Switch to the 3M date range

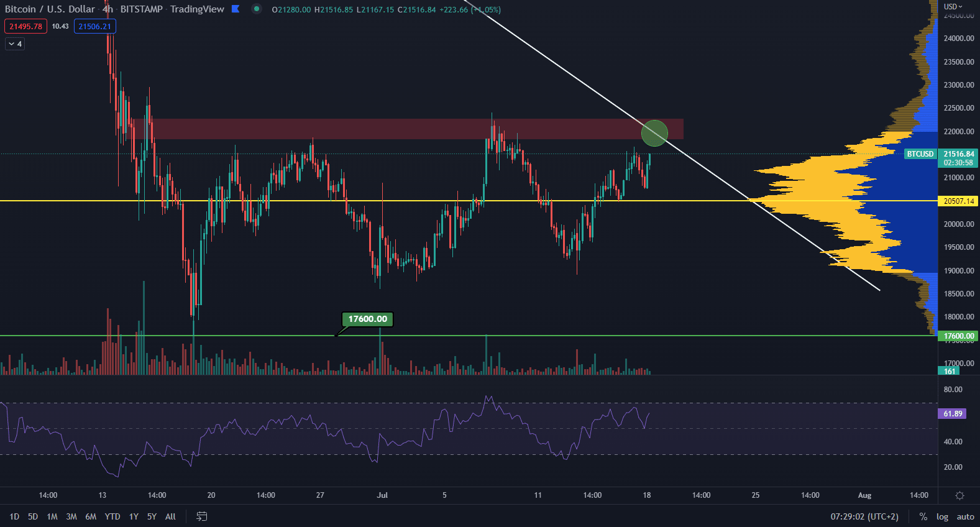pyautogui.click(x=71, y=516)
